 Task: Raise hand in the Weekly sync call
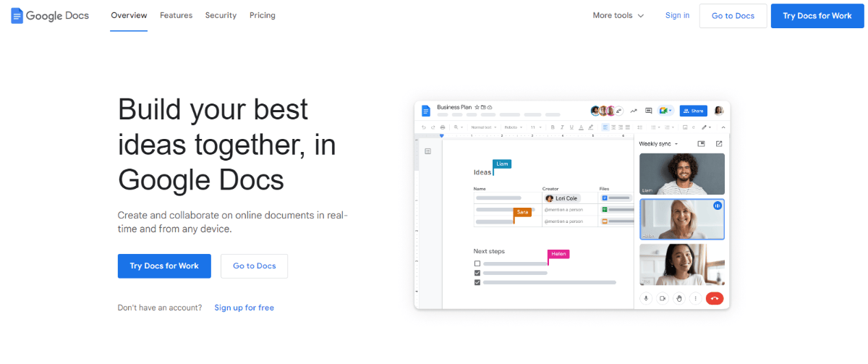point(678,298)
